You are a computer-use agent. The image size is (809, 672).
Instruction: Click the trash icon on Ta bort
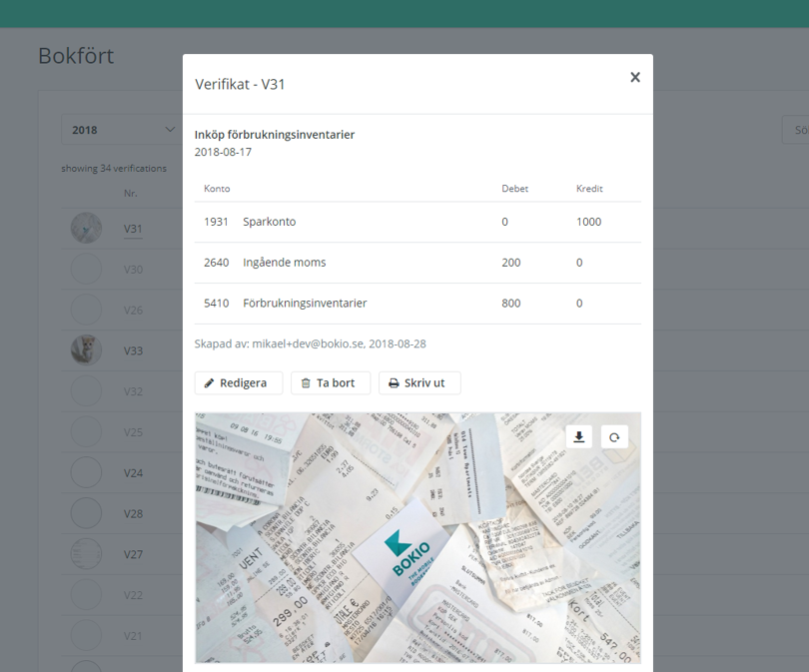(307, 382)
